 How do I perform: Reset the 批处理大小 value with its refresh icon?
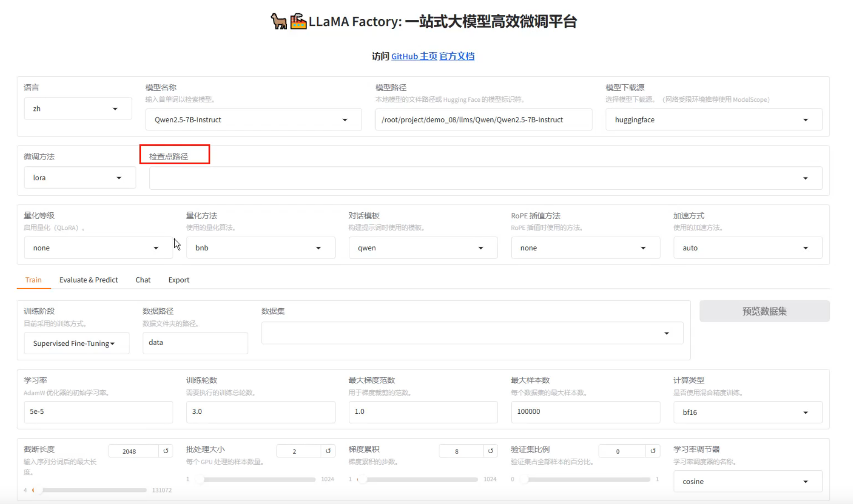pyautogui.click(x=328, y=451)
